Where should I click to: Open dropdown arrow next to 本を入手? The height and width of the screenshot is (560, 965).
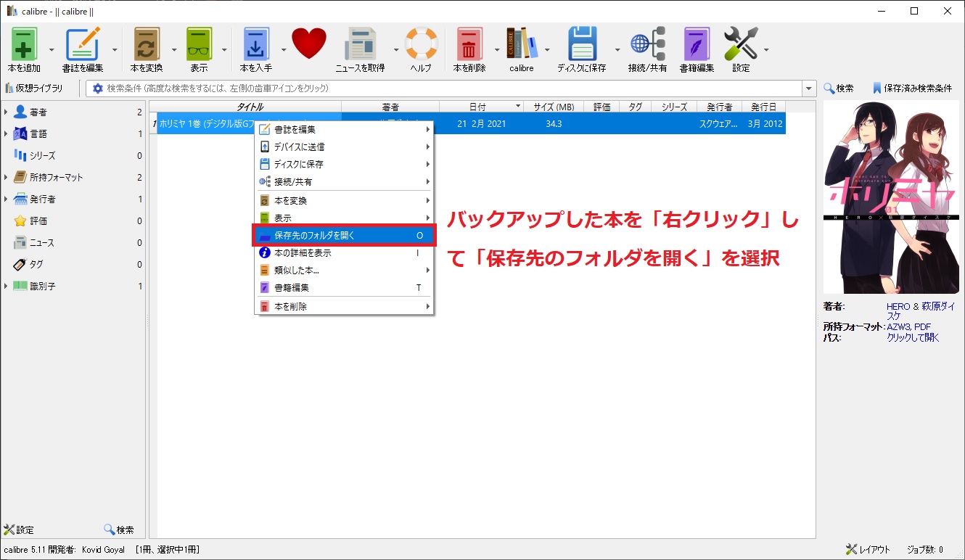[284, 49]
